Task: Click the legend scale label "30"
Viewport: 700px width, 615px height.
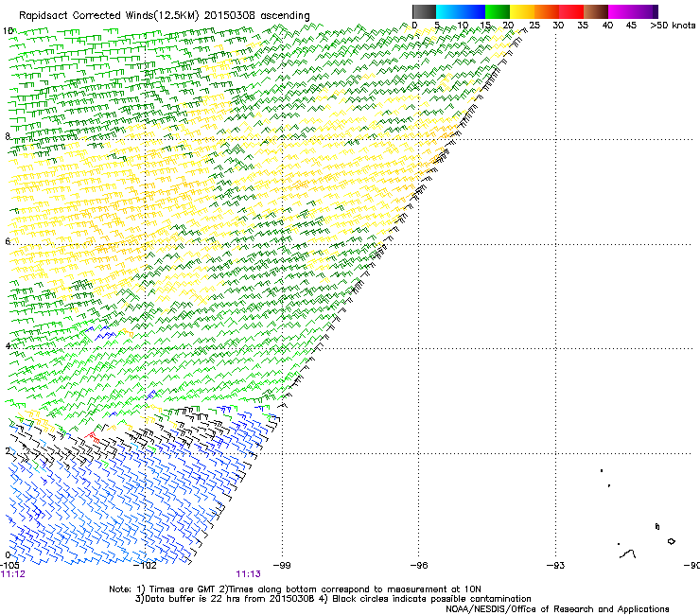Action: pyautogui.click(x=558, y=26)
